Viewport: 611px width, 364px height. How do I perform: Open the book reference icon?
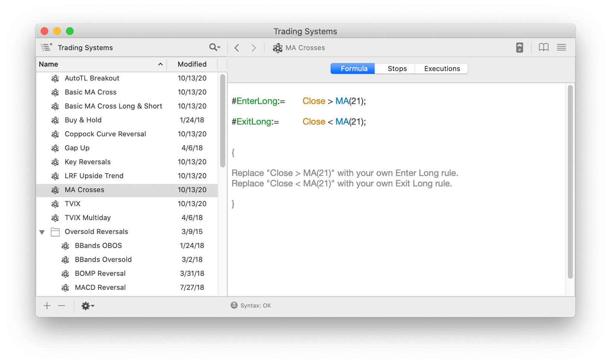[544, 47]
